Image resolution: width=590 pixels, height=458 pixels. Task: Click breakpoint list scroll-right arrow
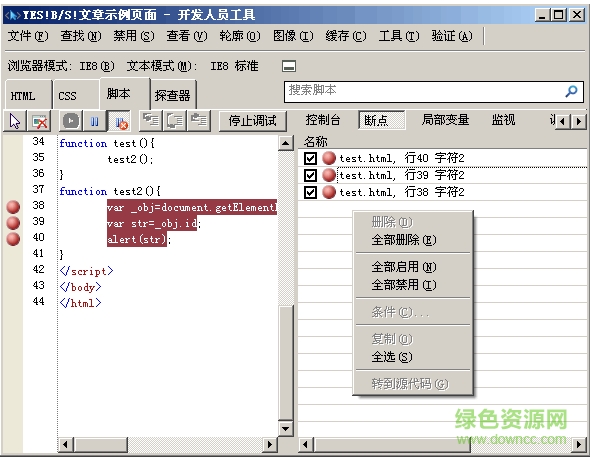pos(579,445)
